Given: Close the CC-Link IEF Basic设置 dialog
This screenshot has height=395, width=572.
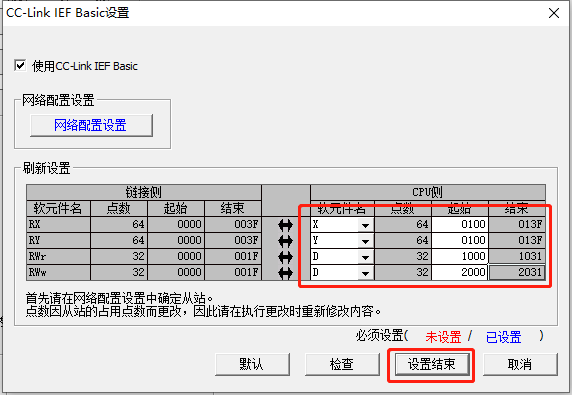Looking at the screenshot, I should click(554, 13).
